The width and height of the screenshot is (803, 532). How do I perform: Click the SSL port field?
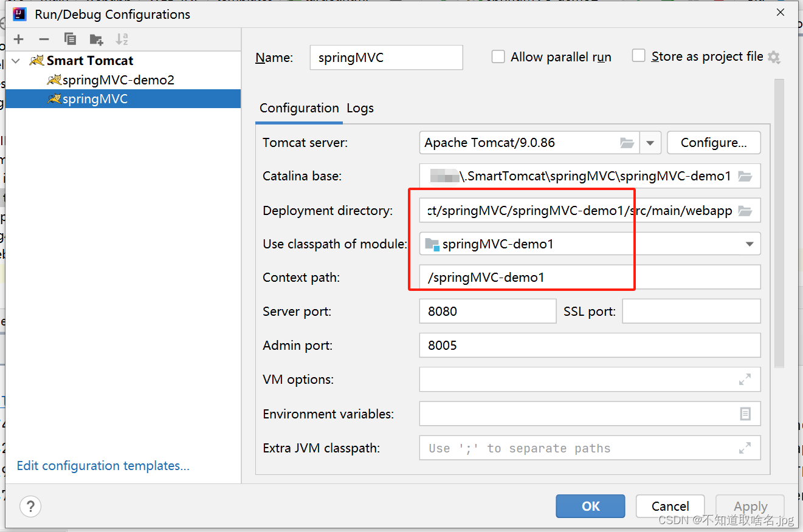(x=691, y=311)
